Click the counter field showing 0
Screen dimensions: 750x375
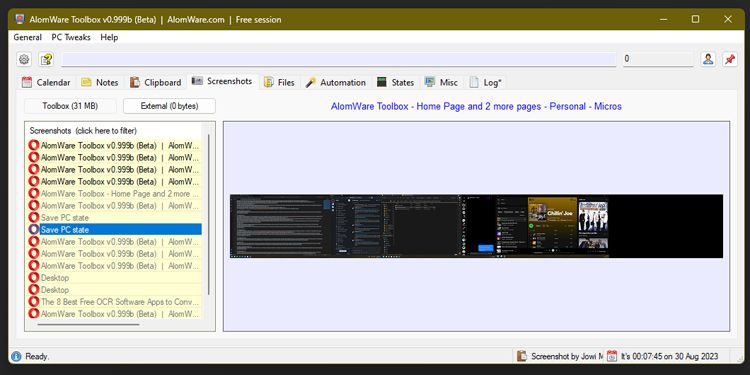pyautogui.click(x=658, y=59)
